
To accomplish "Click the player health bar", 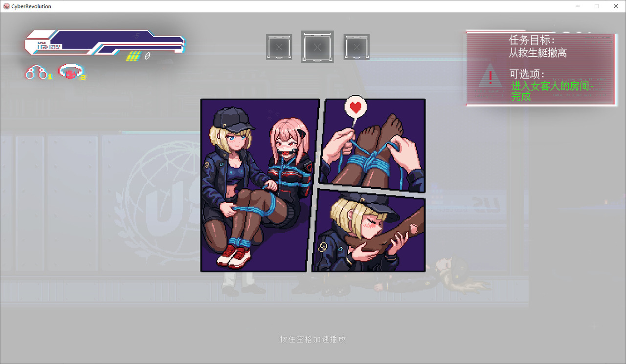I will point(105,42).
